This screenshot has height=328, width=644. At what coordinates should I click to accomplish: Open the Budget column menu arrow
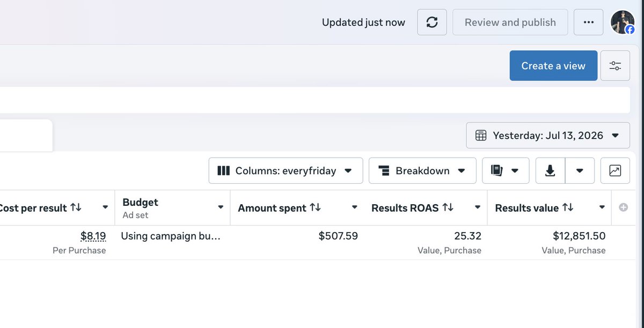point(221,207)
